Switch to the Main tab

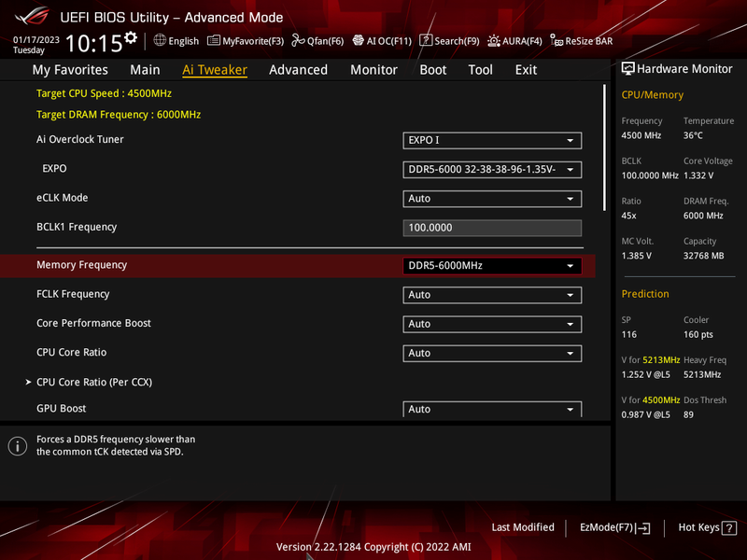tap(145, 70)
